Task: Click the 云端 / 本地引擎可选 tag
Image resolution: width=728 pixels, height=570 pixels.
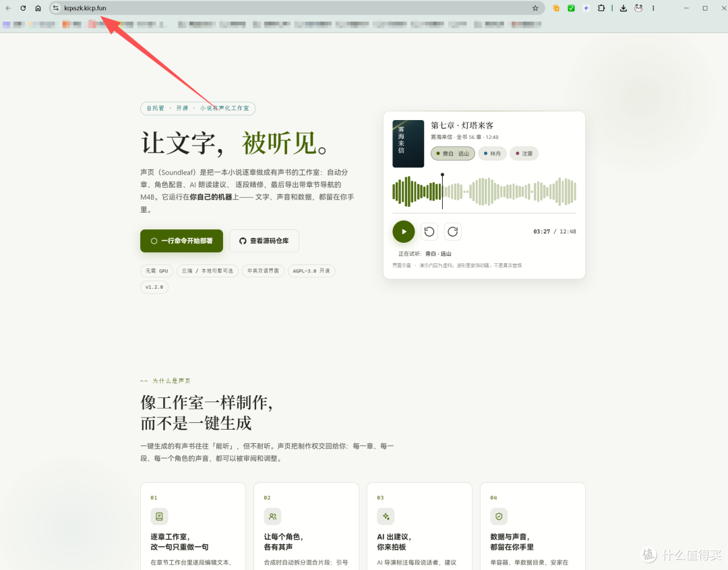Action: [x=208, y=270]
